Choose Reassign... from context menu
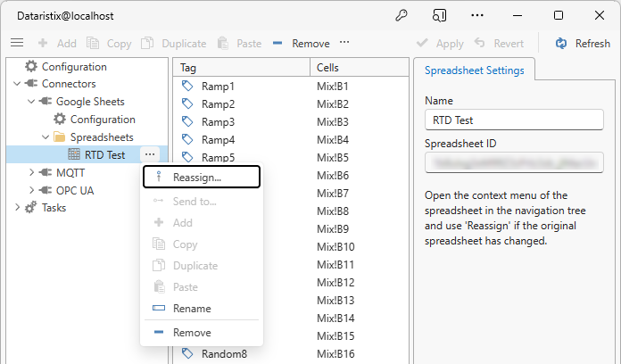 coord(202,177)
